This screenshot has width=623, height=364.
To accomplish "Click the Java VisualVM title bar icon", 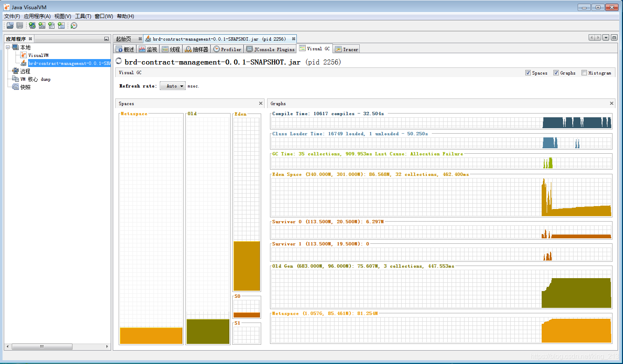I will point(7,7).
